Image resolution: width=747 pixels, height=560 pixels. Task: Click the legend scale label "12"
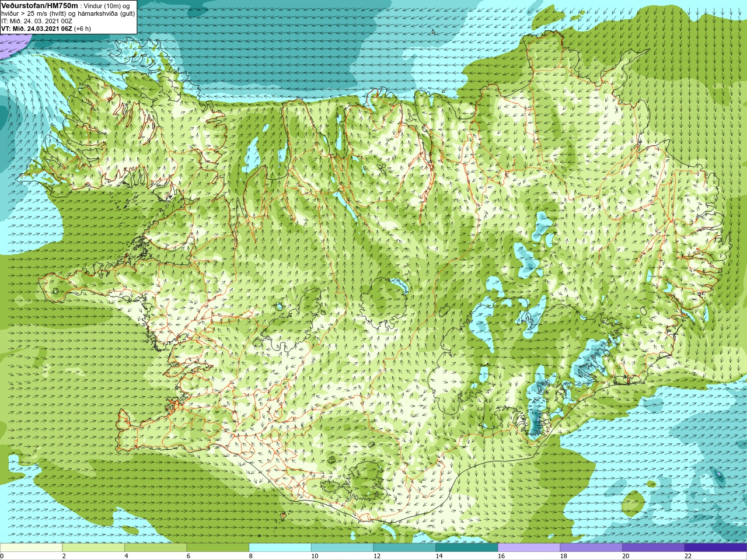tap(377, 556)
